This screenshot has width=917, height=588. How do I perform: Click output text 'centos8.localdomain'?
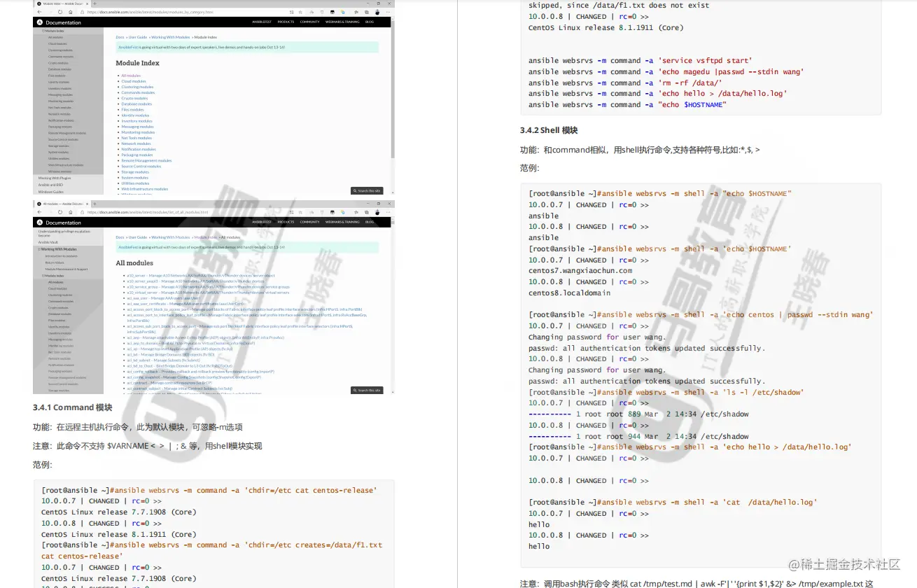click(569, 293)
